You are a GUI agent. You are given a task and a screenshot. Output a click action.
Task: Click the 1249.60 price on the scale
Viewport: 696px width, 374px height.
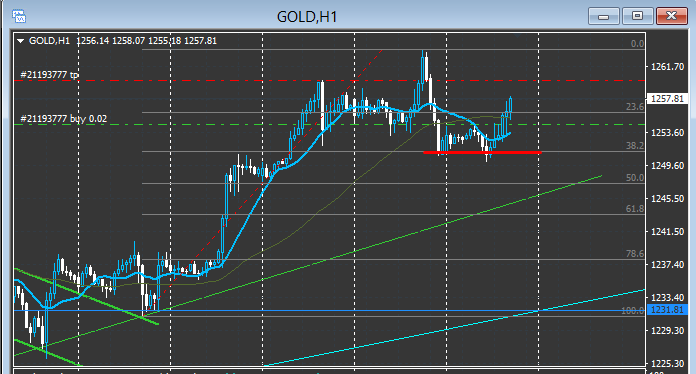668,165
